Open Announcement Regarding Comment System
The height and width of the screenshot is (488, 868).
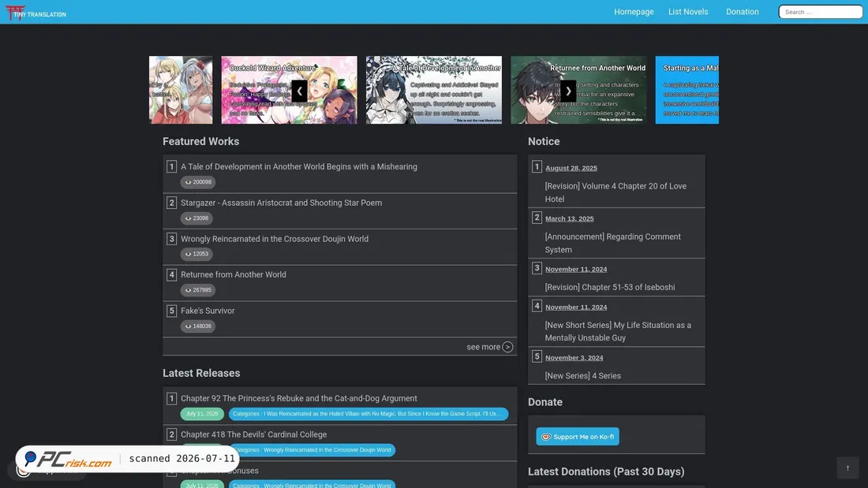coord(613,243)
